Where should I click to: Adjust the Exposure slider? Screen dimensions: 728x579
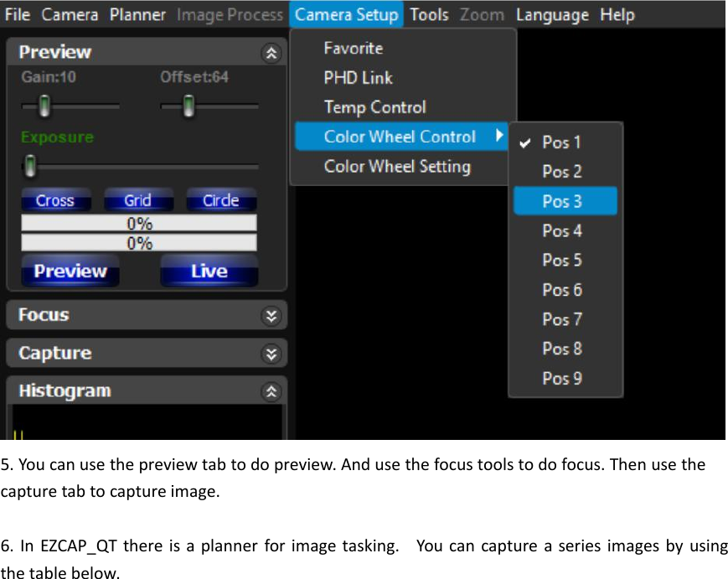point(29,168)
